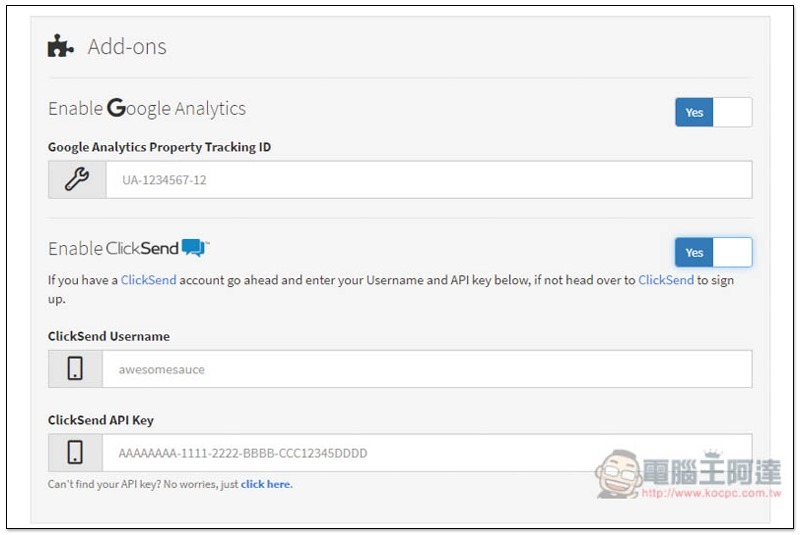This screenshot has height=535, width=800.
Task: Click the wrench icon beside Tracking ID
Action: pos(77,180)
